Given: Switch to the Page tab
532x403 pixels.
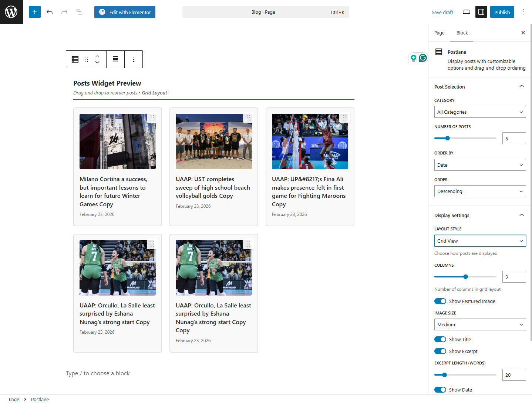Looking at the screenshot, I should [439, 33].
